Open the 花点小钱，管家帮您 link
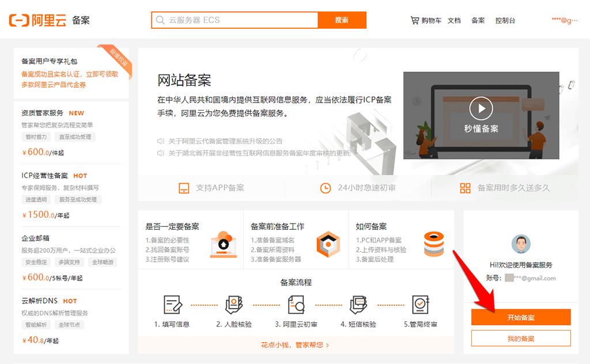 tap(296, 345)
